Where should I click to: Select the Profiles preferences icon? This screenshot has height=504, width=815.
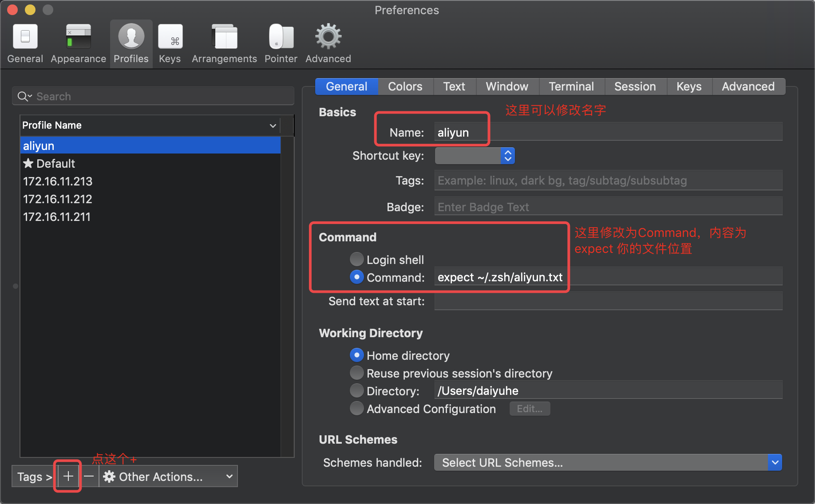point(131,42)
